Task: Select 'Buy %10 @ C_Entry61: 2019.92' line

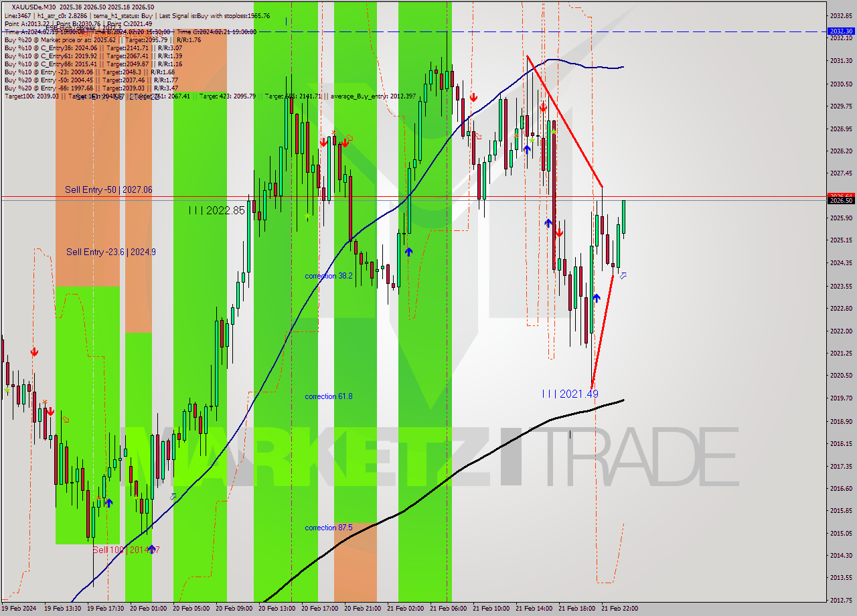Action: [x=93, y=56]
